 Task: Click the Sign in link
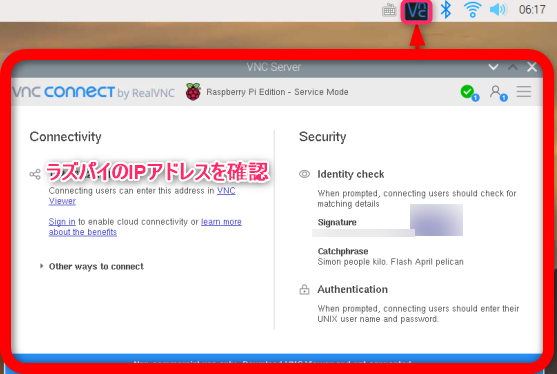pos(62,222)
